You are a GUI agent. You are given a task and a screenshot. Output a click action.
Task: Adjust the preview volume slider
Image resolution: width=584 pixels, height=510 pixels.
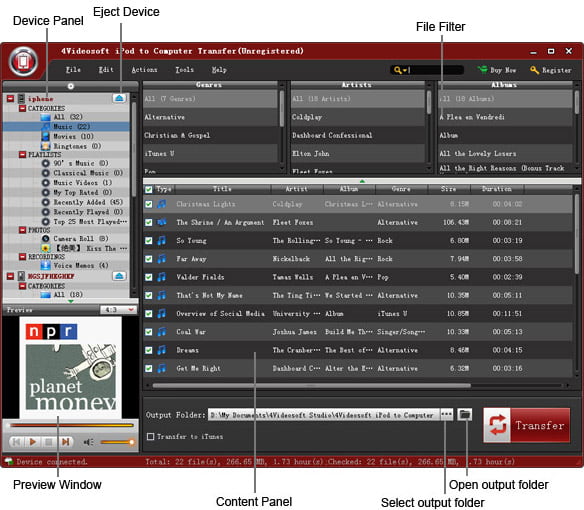point(117,442)
